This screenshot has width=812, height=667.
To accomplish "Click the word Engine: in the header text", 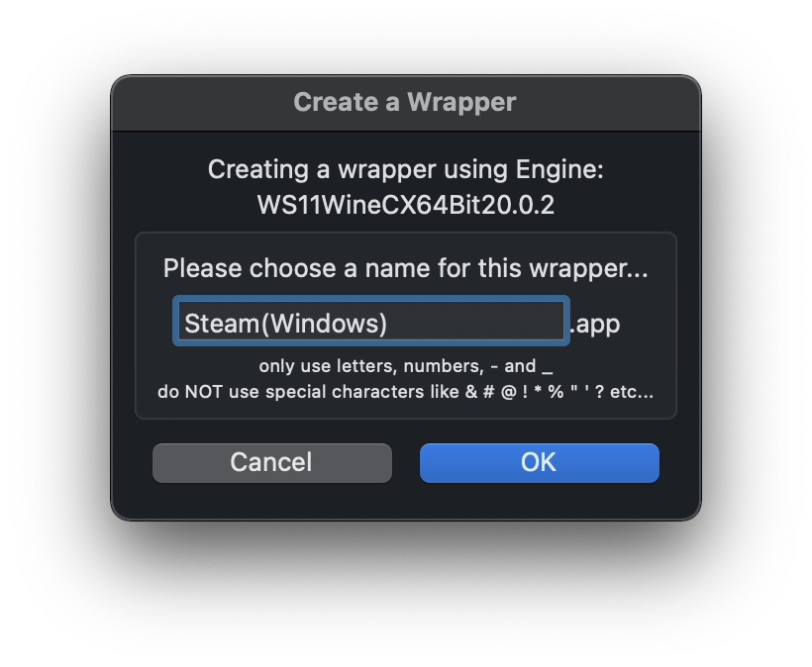I will [559, 170].
